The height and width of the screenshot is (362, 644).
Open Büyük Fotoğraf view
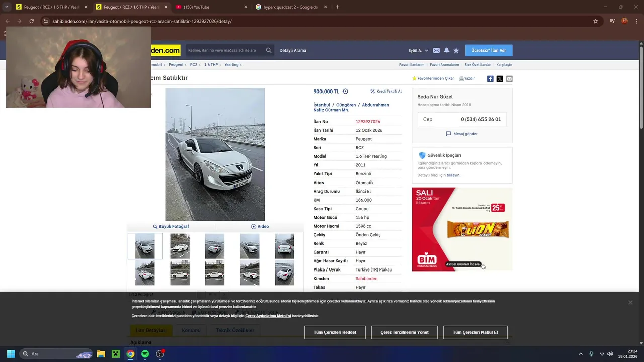point(171,226)
